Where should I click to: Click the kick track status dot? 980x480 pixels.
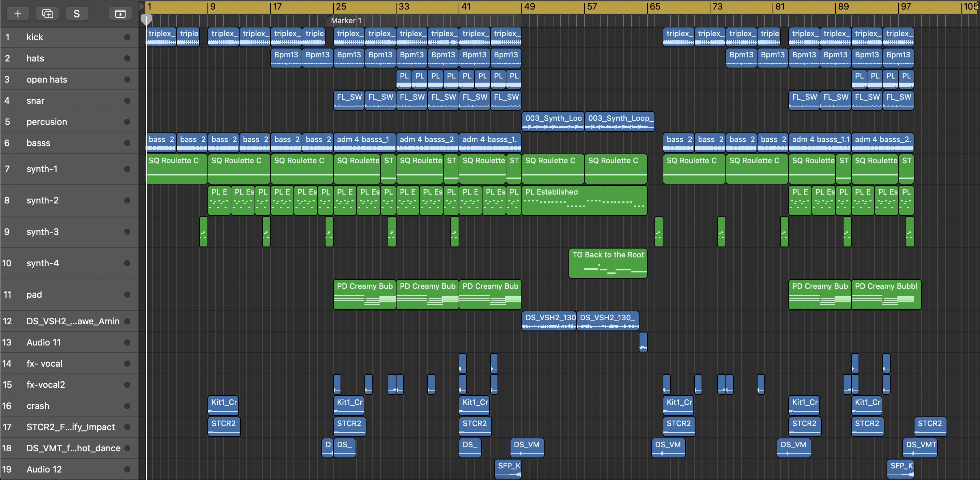point(127,37)
